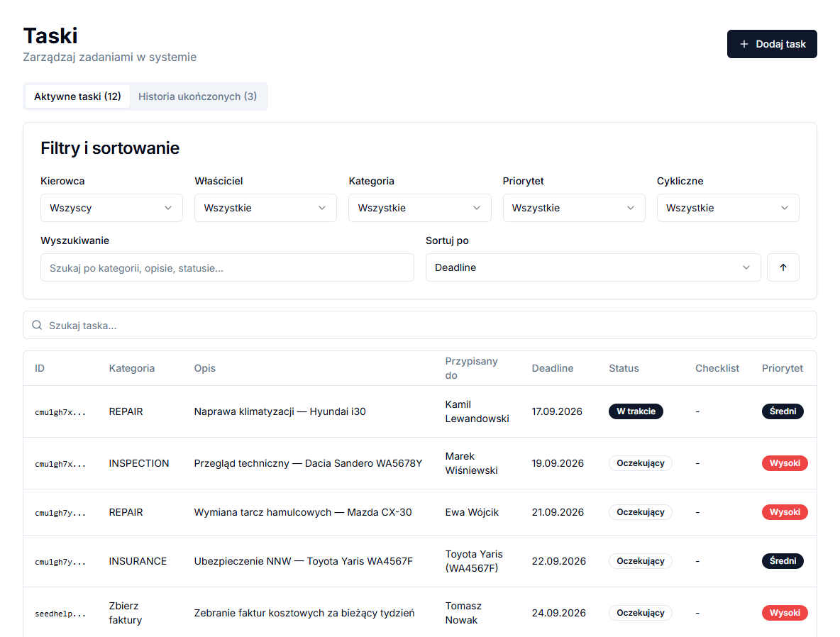The height and width of the screenshot is (637, 840).
Task: Click deadline 17.09.2026
Action: (x=557, y=411)
